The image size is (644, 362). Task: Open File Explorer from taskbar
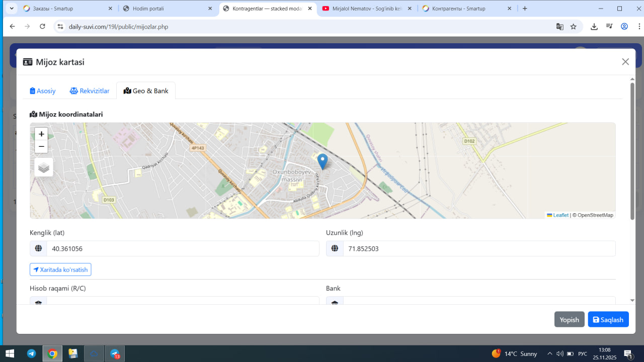(73, 353)
